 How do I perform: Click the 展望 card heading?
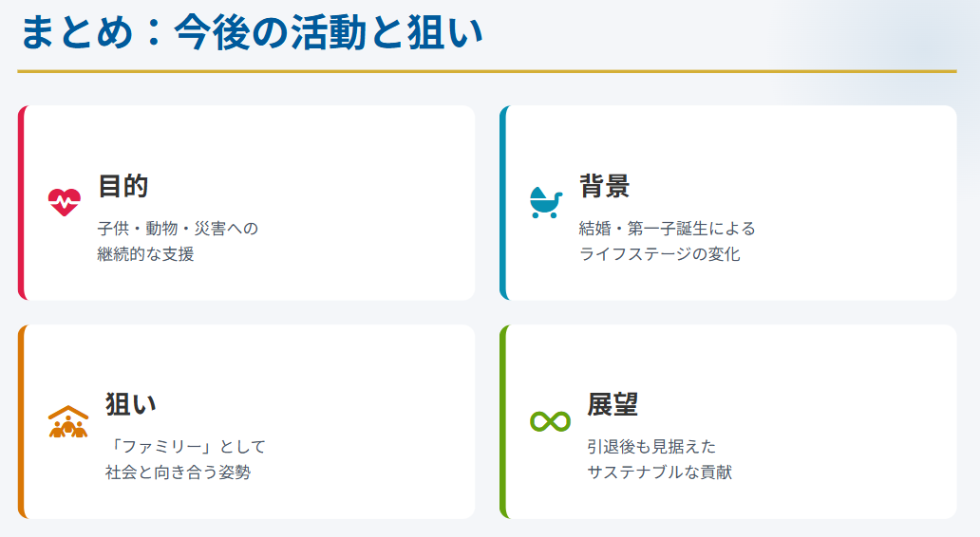click(x=612, y=404)
